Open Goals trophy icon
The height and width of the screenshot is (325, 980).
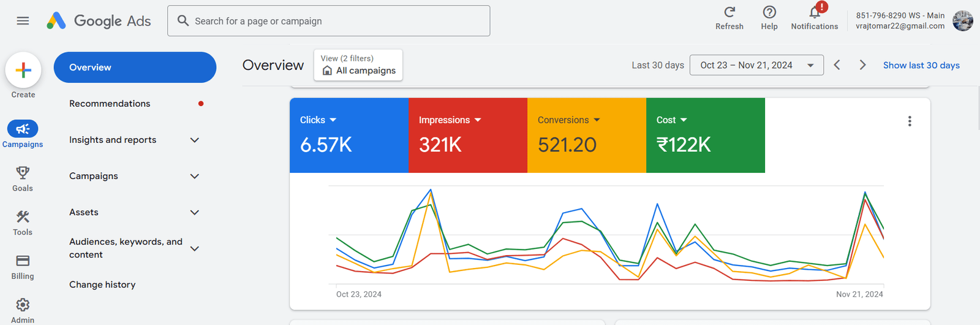pos(23,173)
